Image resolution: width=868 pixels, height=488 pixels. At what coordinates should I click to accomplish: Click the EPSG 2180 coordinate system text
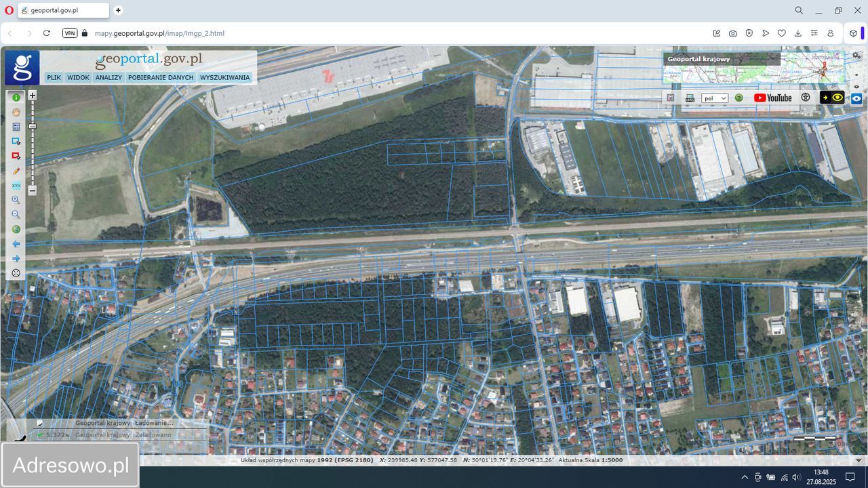pos(345,460)
